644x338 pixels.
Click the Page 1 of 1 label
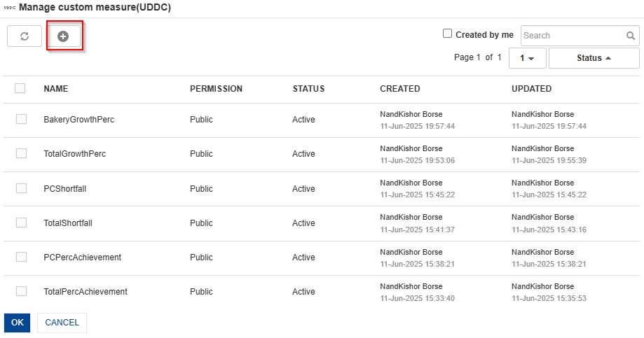click(478, 57)
